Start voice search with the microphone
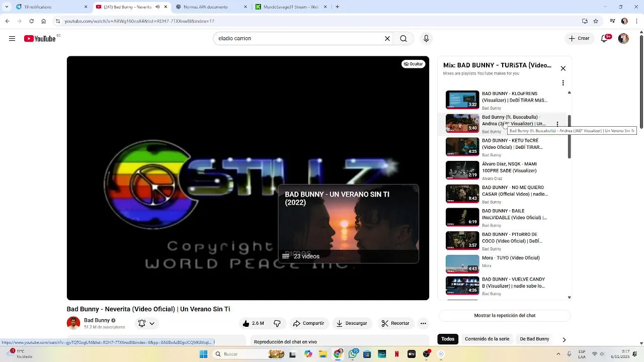The height and width of the screenshot is (362, 644). pyautogui.click(x=426, y=39)
